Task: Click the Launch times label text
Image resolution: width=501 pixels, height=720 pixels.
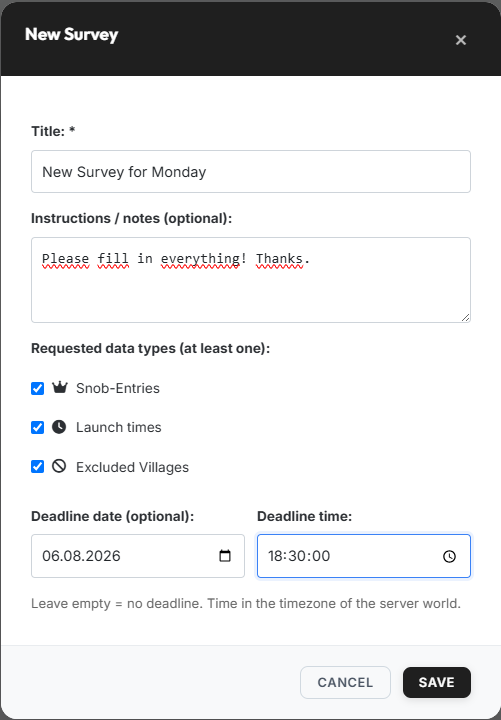Action: tap(119, 428)
